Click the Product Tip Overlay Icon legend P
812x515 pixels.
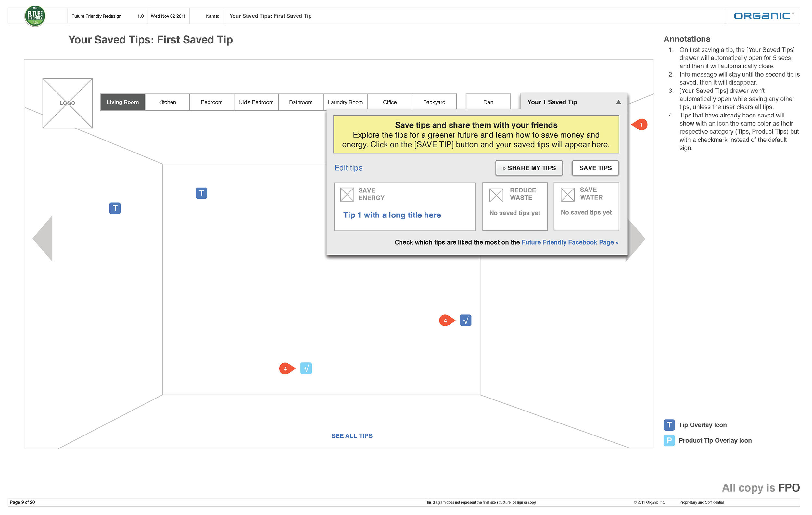669,441
